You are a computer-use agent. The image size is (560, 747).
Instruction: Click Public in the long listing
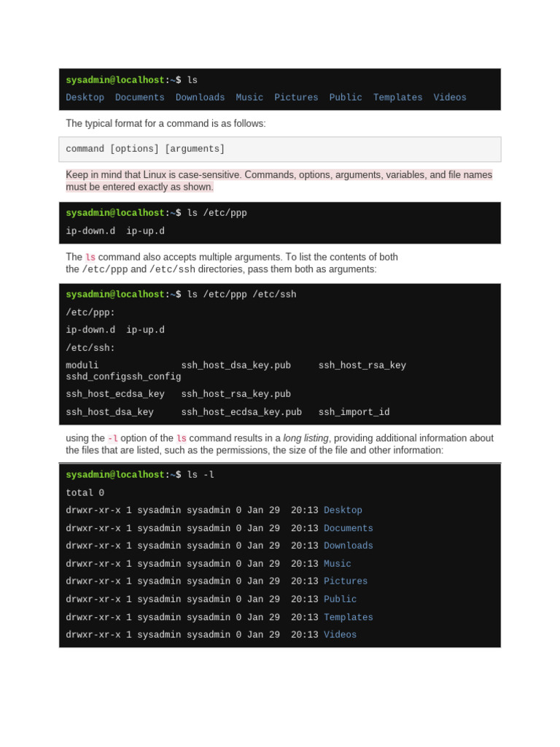[x=341, y=599]
